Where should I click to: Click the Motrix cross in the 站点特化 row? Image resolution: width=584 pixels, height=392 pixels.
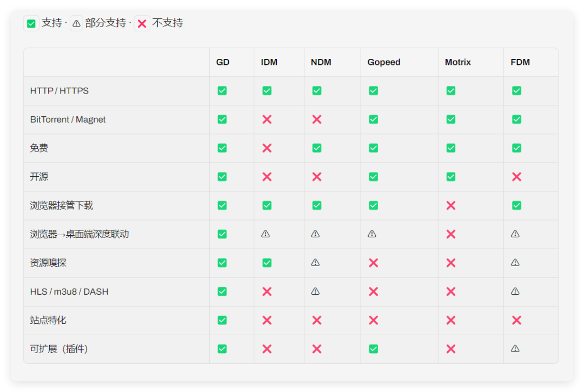(x=451, y=320)
